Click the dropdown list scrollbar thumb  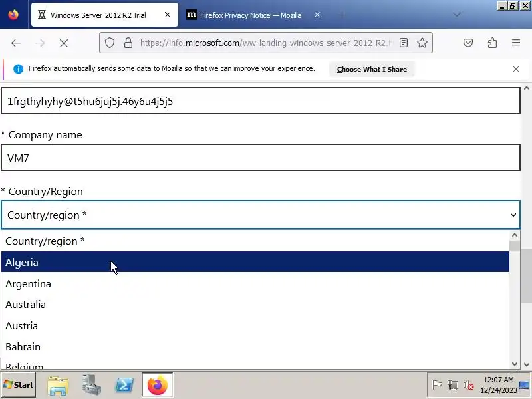coord(514,246)
